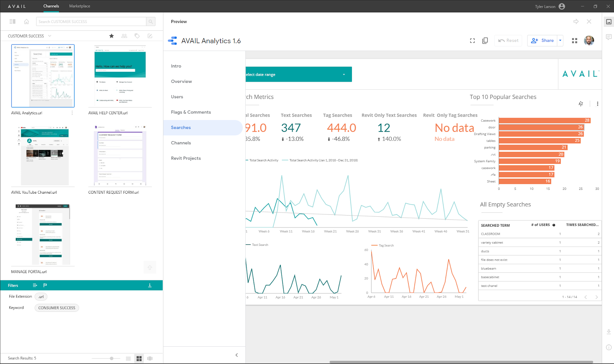The image size is (614, 364).
Task: Open the channel members icon
Action: pyautogui.click(x=124, y=36)
